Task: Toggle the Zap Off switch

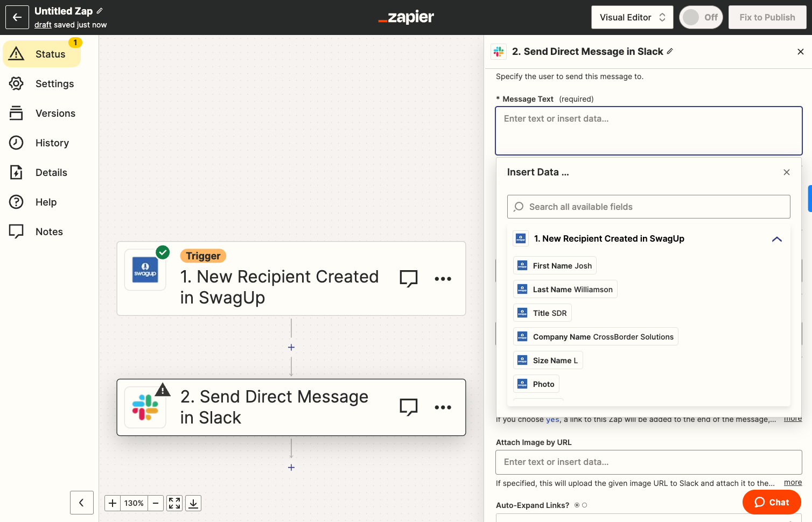Action: 701,17
